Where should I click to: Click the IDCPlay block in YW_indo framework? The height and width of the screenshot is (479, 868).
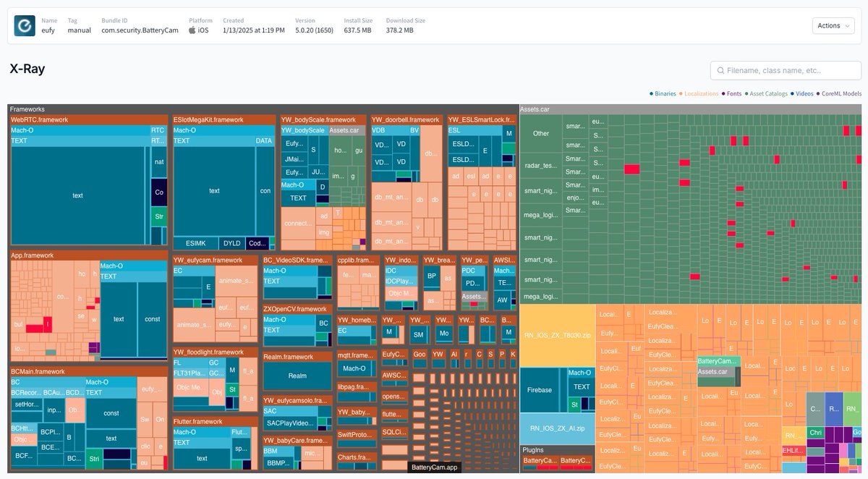[400, 281]
